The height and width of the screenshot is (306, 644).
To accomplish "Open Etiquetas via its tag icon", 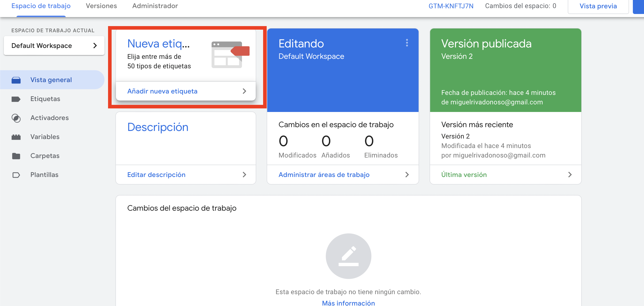I will coord(16,99).
